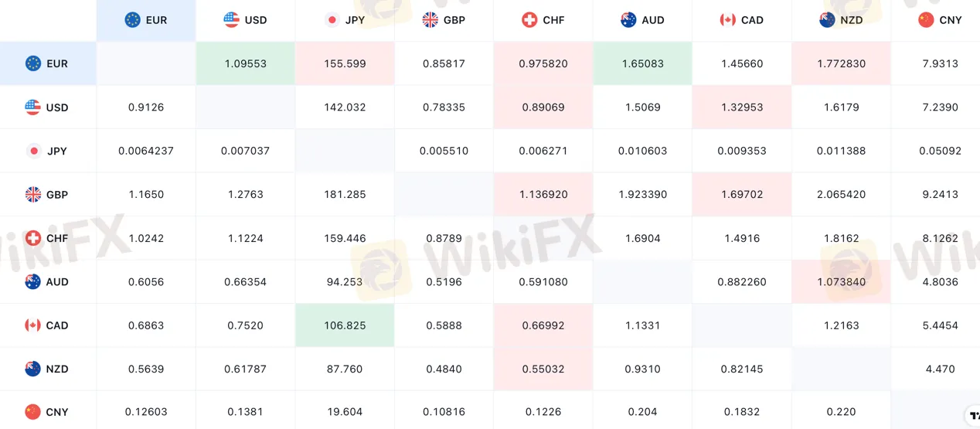
Task: Open the GBP to JPY rate 181.285
Action: pos(345,195)
